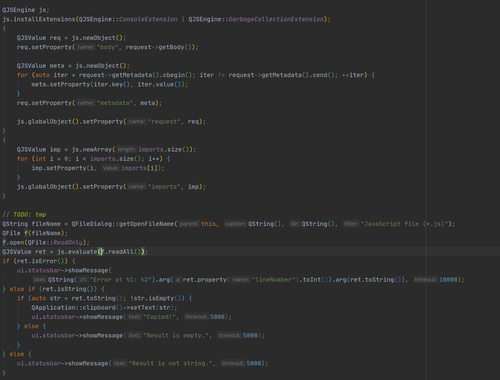Click the ConsoleExtension enum value
This screenshot has height=380, width=500.
tap(148, 19)
